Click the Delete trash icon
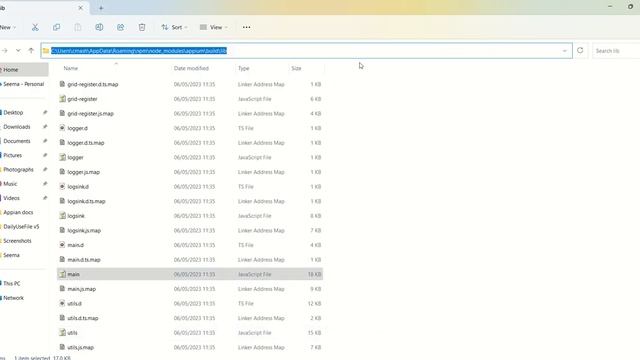Screen dimensions: 640x360 coord(142,27)
